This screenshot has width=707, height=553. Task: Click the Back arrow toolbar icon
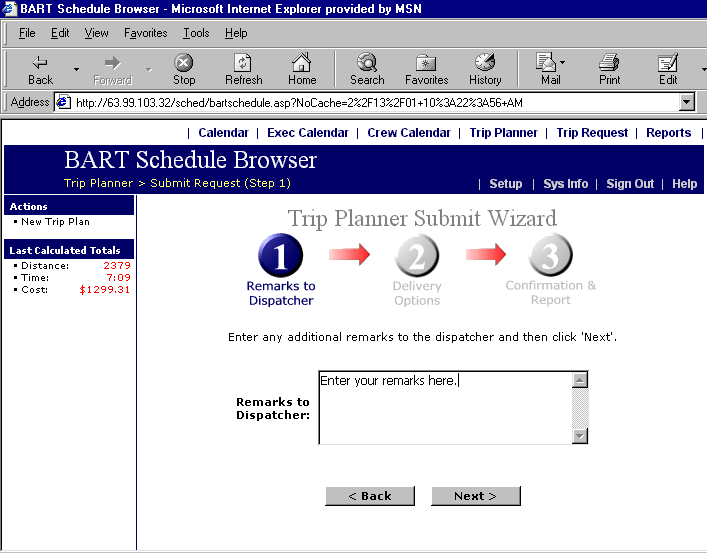click(x=40, y=62)
